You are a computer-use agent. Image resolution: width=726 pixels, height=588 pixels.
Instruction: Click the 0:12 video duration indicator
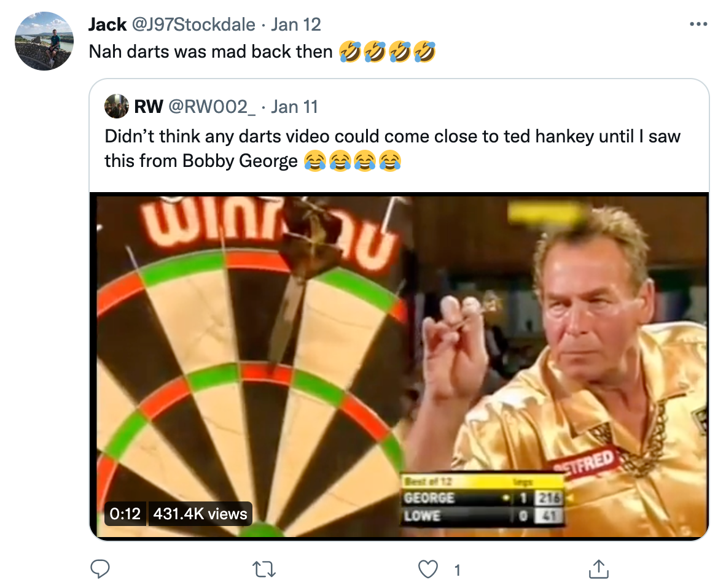coord(125,514)
